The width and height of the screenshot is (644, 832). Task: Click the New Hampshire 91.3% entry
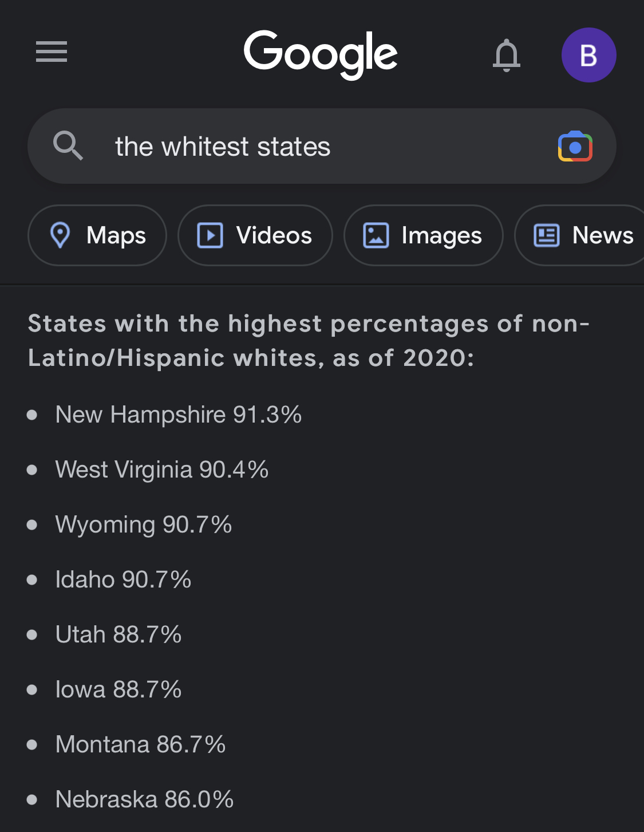pos(178,415)
